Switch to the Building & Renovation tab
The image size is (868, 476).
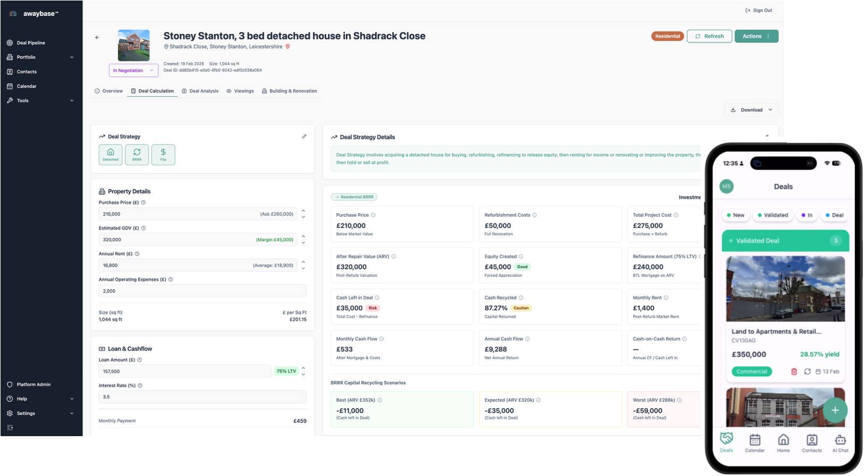(290, 91)
